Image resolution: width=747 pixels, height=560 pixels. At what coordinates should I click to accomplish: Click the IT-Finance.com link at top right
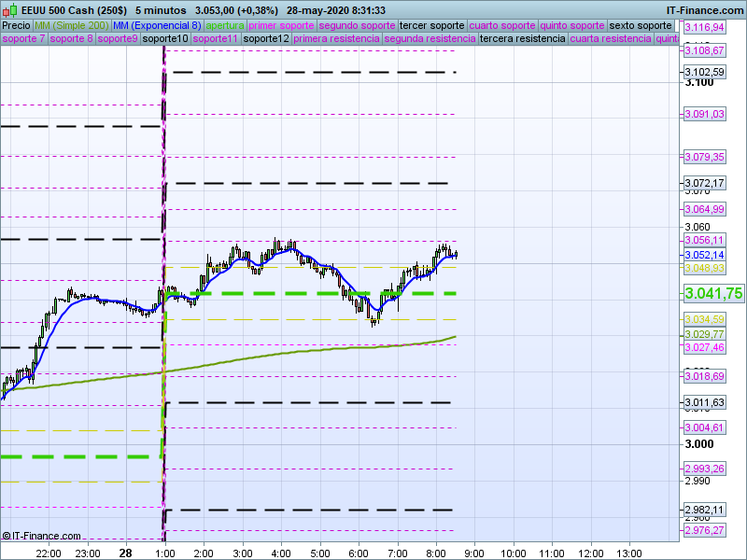(704, 9)
